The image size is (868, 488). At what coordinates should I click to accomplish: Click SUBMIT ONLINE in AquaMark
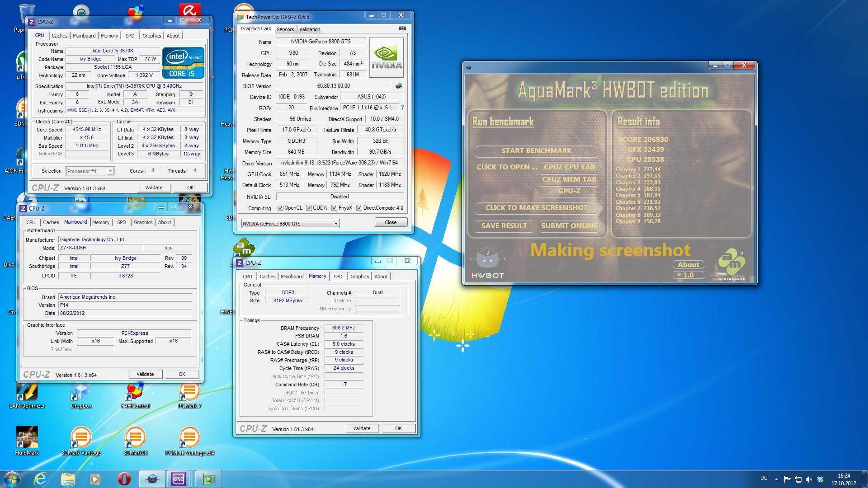coord(569,226)
